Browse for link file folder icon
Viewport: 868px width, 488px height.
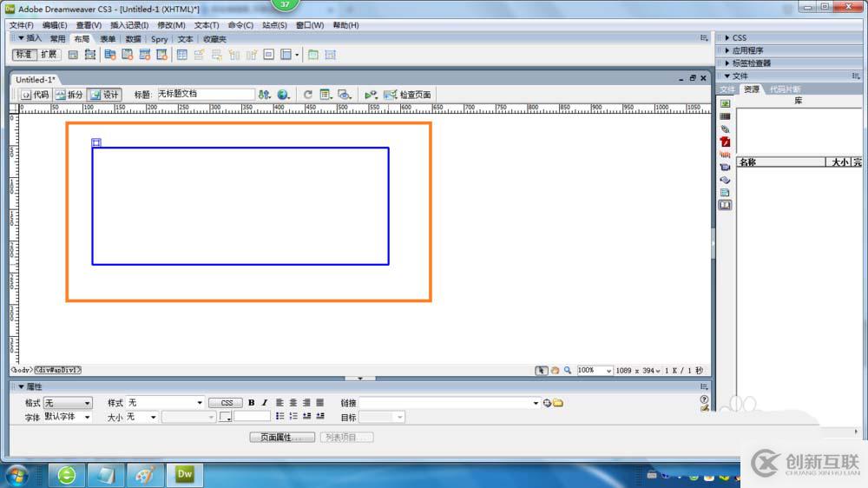(558, 403)
